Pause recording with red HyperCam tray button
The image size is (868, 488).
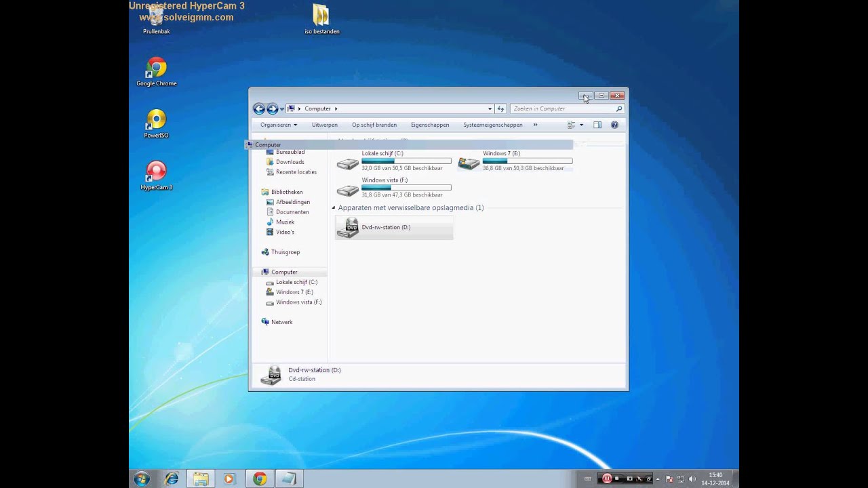(607, 479)
